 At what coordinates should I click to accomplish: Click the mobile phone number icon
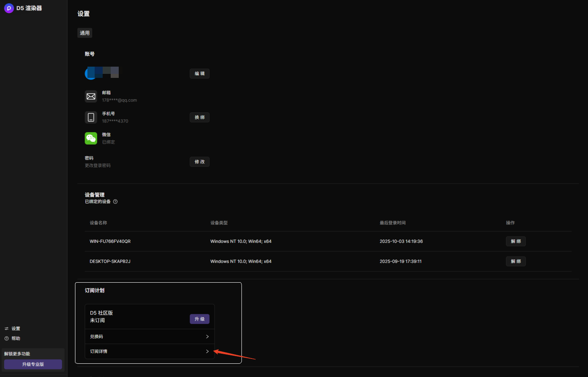pyautogui.click(x=91, y=117)
